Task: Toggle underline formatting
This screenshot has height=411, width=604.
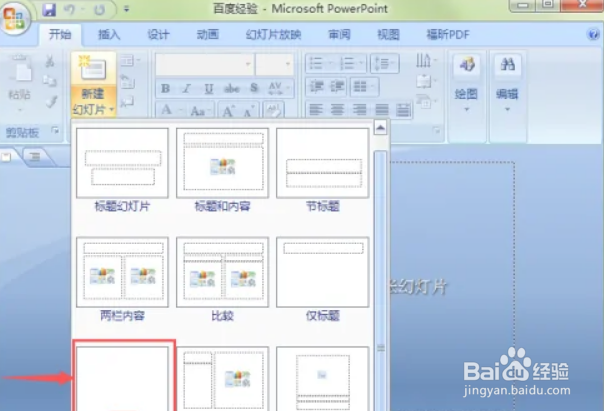Action: tap(209, 89)
